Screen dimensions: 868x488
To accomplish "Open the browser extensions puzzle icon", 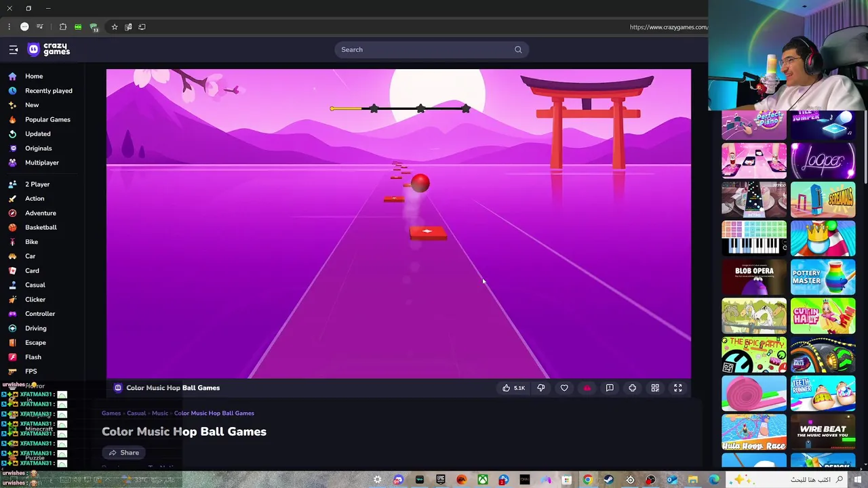I will pos(63,27).
